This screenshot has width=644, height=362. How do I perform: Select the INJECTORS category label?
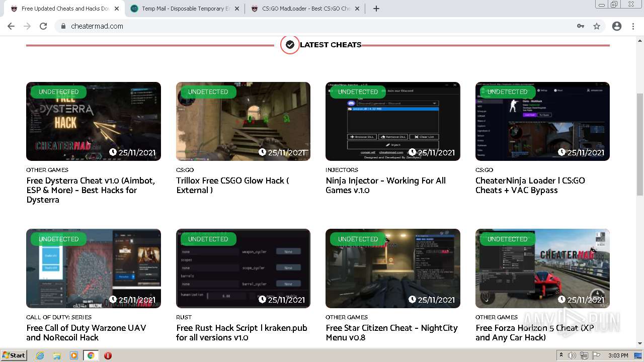pos(342,170)
